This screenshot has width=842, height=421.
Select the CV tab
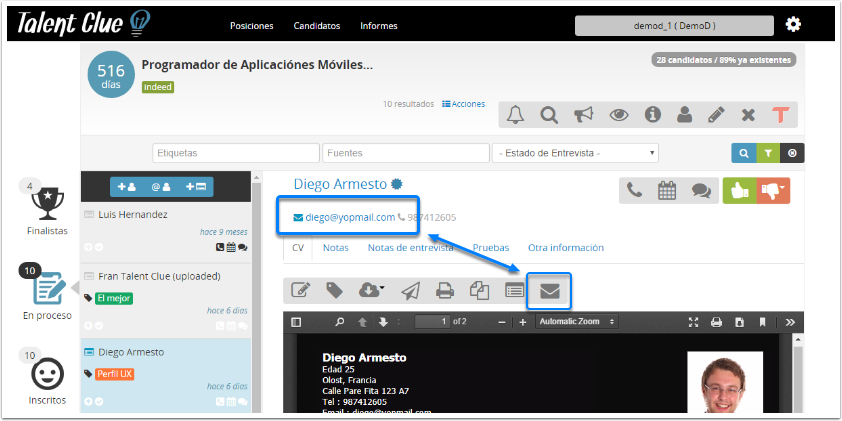297,248
